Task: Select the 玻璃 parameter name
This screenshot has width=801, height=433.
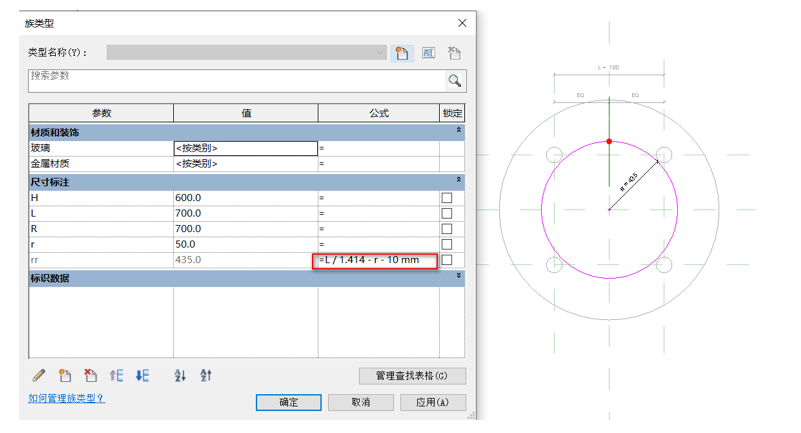Action: tap(101, 148)
